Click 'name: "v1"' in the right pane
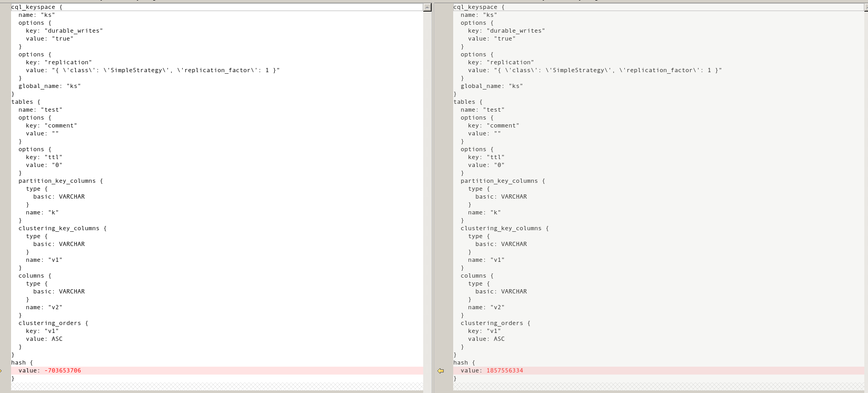868x393 pixels. [x=486, y=260]
